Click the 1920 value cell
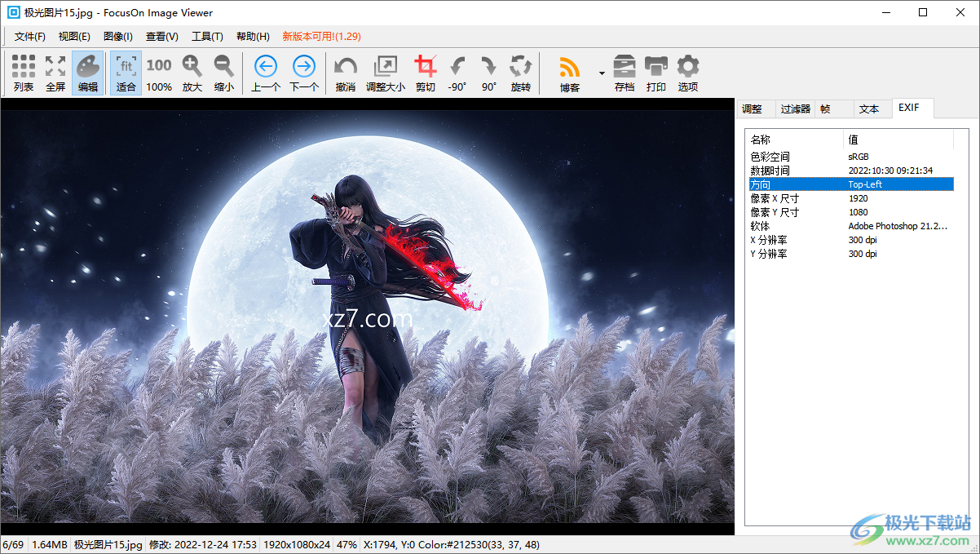Viewport: 980px width, 554px height. coord(858,198)
